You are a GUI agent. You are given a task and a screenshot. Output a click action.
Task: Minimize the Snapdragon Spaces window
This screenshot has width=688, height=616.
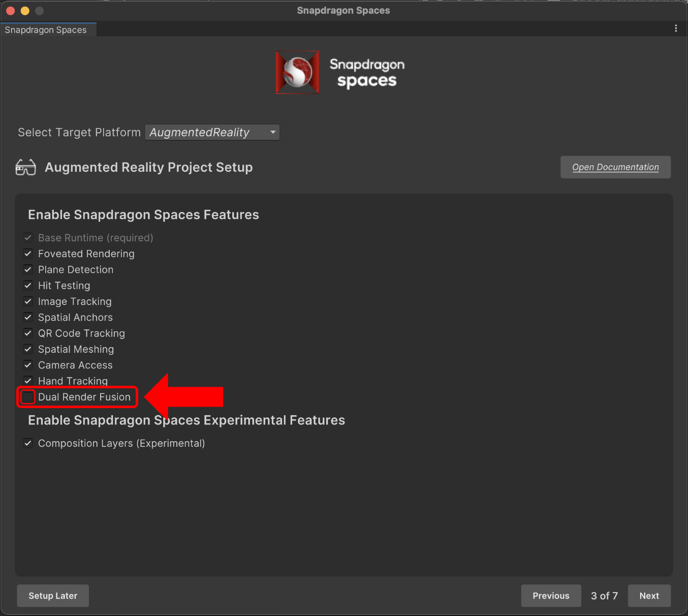pyautogui.click(x=25, y=11)
